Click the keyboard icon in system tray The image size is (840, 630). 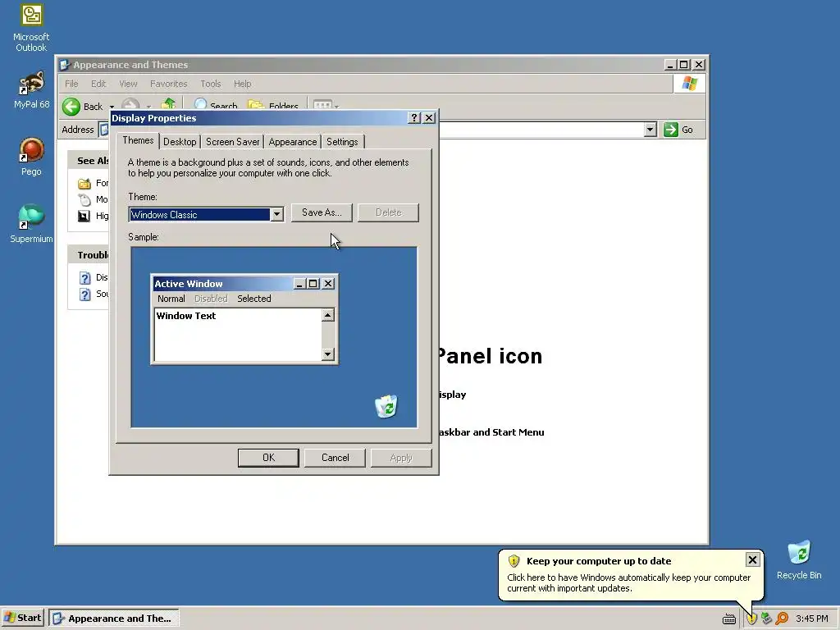[x=729, y=619]
